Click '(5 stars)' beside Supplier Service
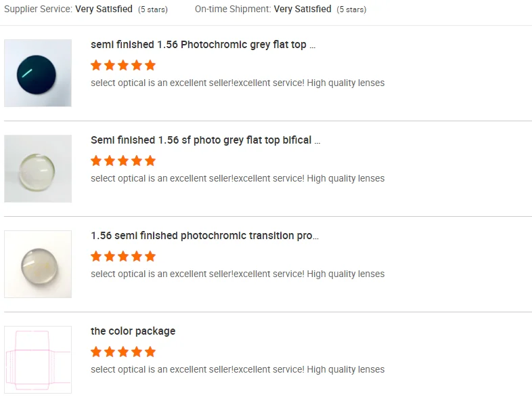532x397 pixels. coord(153,10)
